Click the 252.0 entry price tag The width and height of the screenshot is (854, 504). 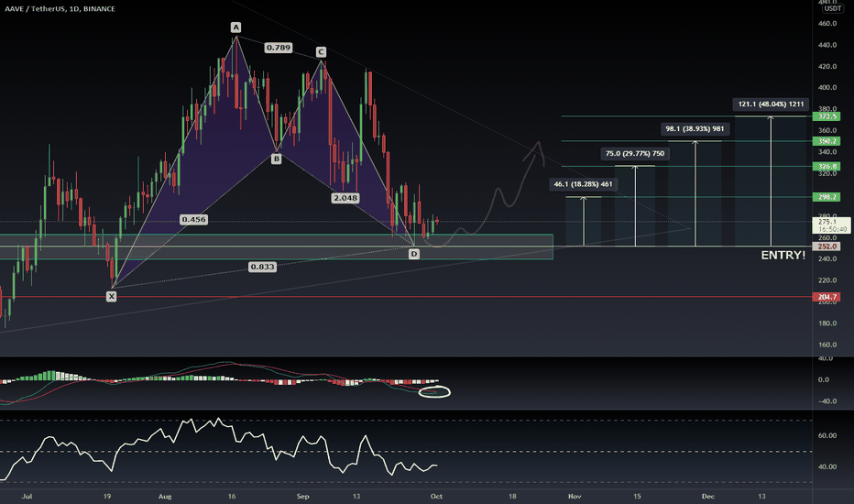pyautogui.click(x=827, y=247)
